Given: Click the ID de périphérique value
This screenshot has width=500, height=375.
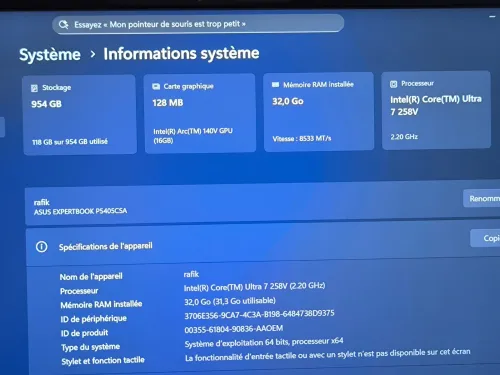Looking at the screenshot, I should [259, 314].
